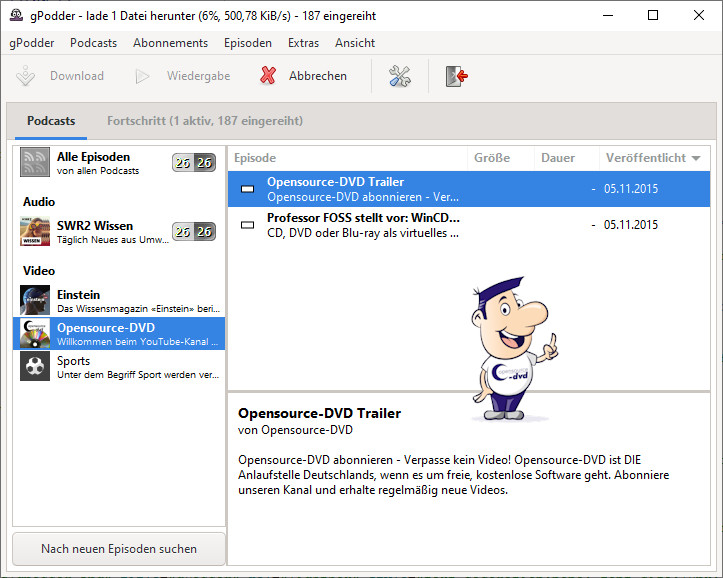Image resolution: width=723 pixels, height=578 pixels.
Task: Select the Sports podcast
Action: [x=119, y=366]
